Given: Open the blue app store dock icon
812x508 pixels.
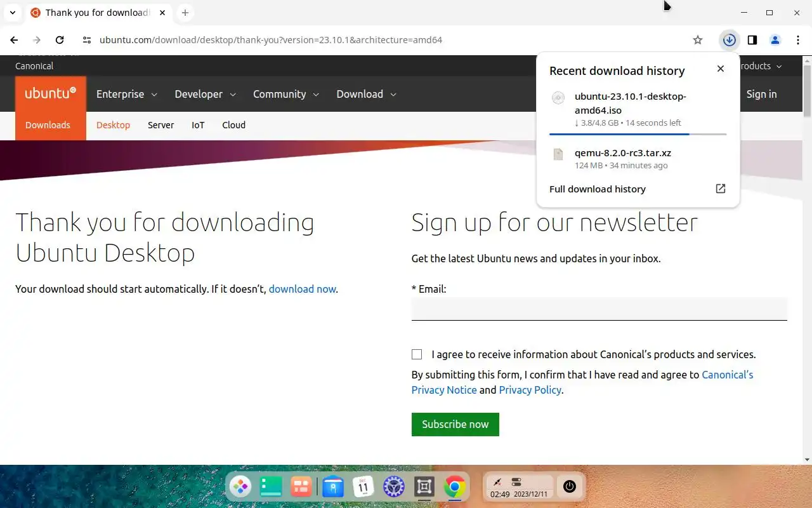Looking at the screenshot, I should pos(332,487).
